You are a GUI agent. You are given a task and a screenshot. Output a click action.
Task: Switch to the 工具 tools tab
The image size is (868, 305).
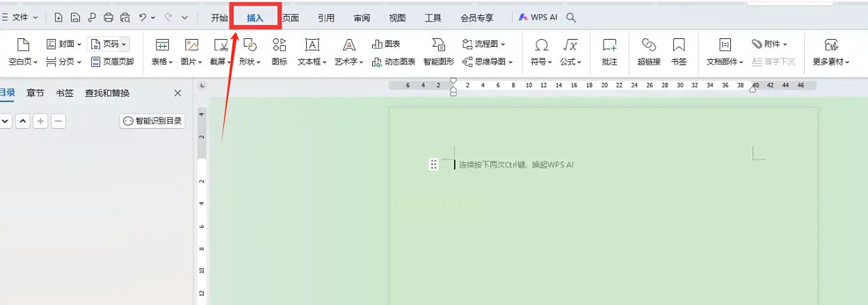point(433,17)
